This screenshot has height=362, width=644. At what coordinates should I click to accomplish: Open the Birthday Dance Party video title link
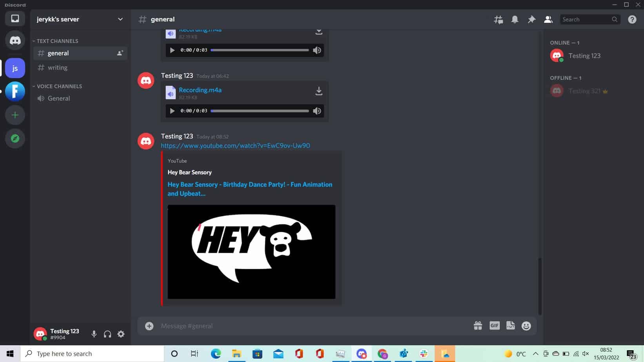(x=250, y=189)
